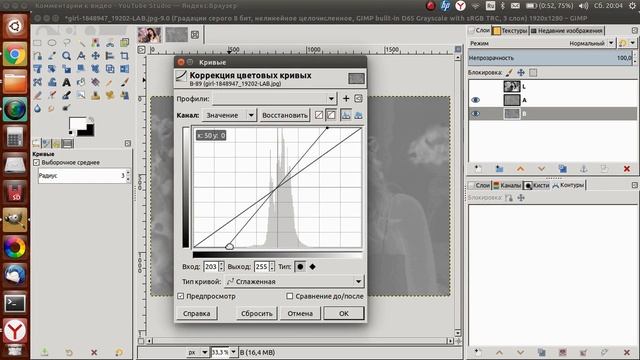640x360 pixels.
Task: Toggle lock position and size icon
Action: point(521,73)
